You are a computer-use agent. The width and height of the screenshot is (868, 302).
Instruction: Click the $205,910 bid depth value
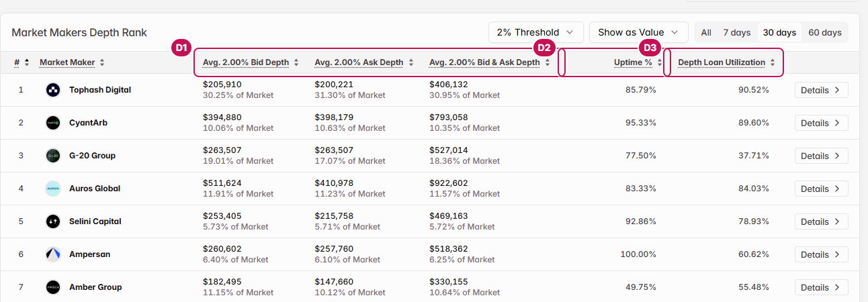[222, 85]
